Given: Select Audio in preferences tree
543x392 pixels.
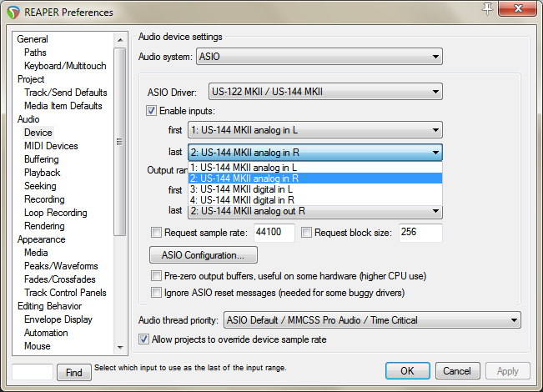Looking at the screenshot, I should (28, 119).
